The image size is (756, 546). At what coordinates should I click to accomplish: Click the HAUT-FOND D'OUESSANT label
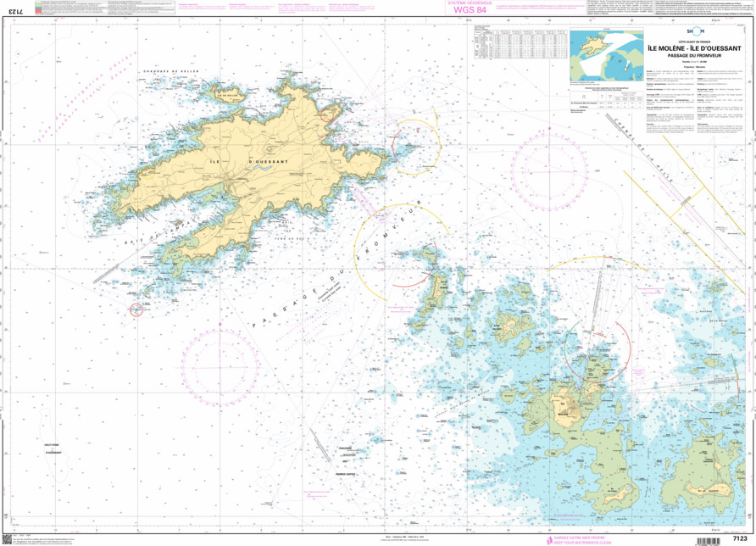[53, 448]
